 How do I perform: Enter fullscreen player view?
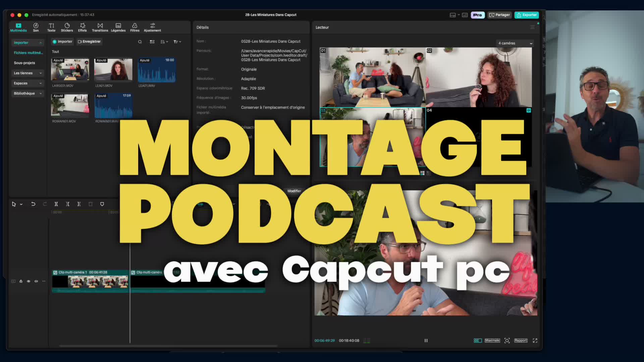click(535, 341)
